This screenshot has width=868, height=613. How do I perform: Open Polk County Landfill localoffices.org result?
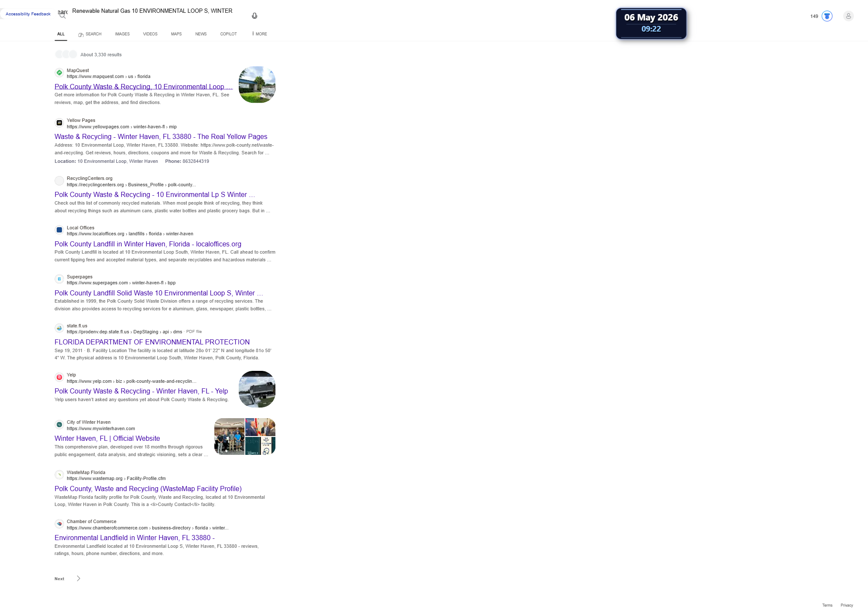coord(148,244)
